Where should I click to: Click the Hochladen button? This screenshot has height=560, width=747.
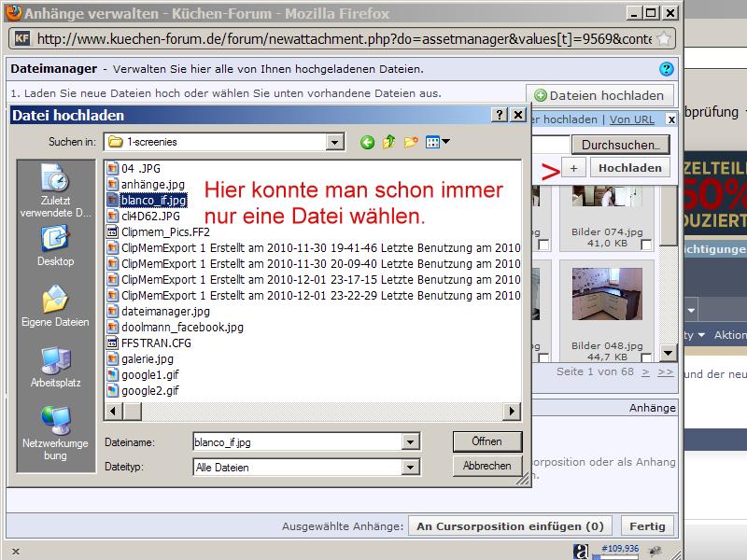click(x=630, y=167)
